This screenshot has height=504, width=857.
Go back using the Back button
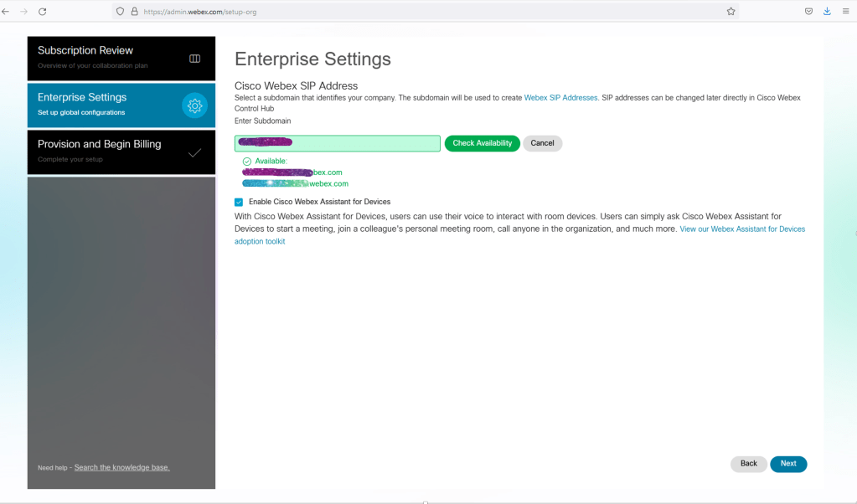(748, 464)
